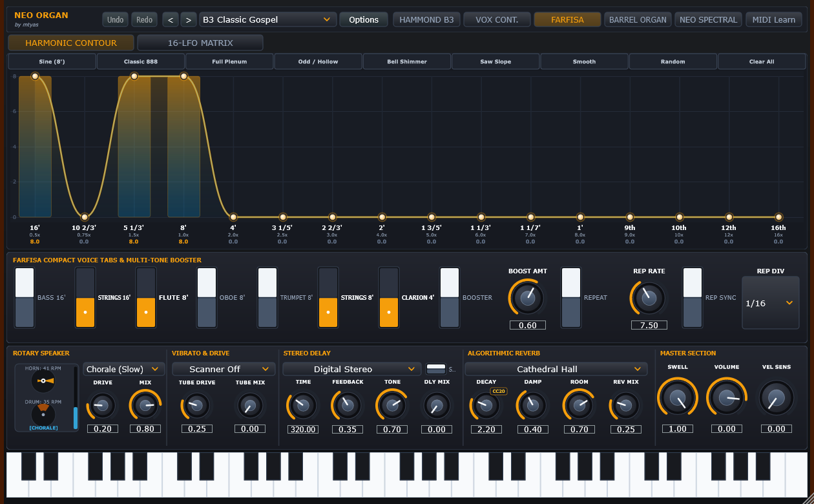The width and height of the screenshot is (814, 504).
Task: Toggle the STRINGS 16' voice tab
Action: click(85, 298)
